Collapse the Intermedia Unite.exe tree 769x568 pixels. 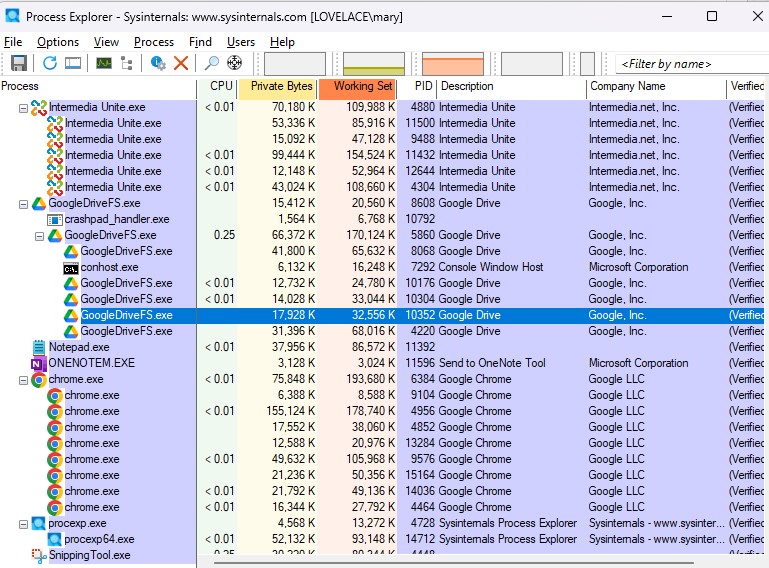23,108
